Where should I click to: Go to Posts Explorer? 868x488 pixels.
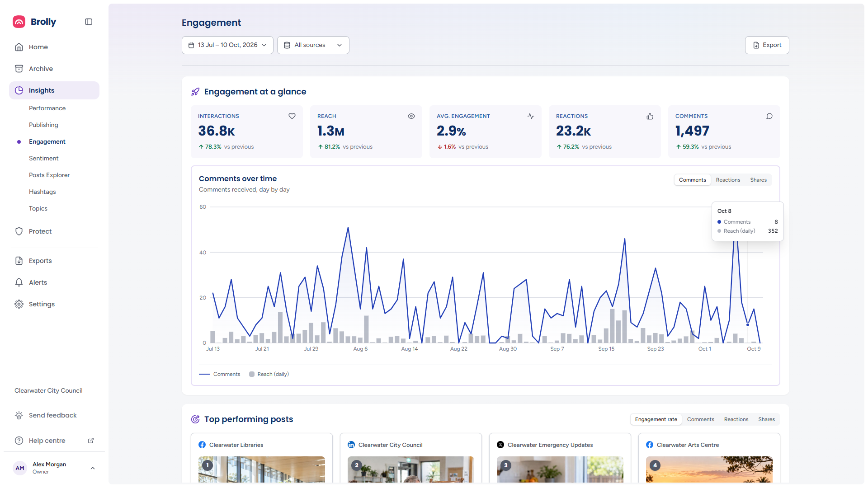(x=49, y=175)
